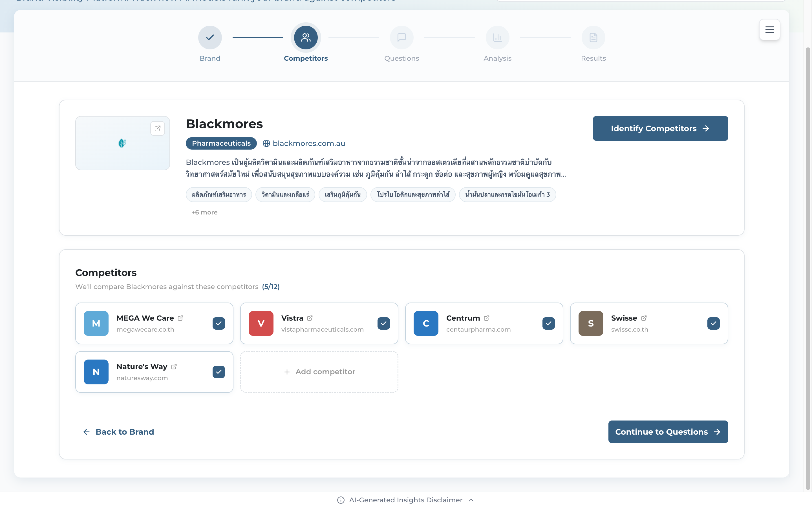Uncheck MEGA We Care competitor

click(219, 323)
